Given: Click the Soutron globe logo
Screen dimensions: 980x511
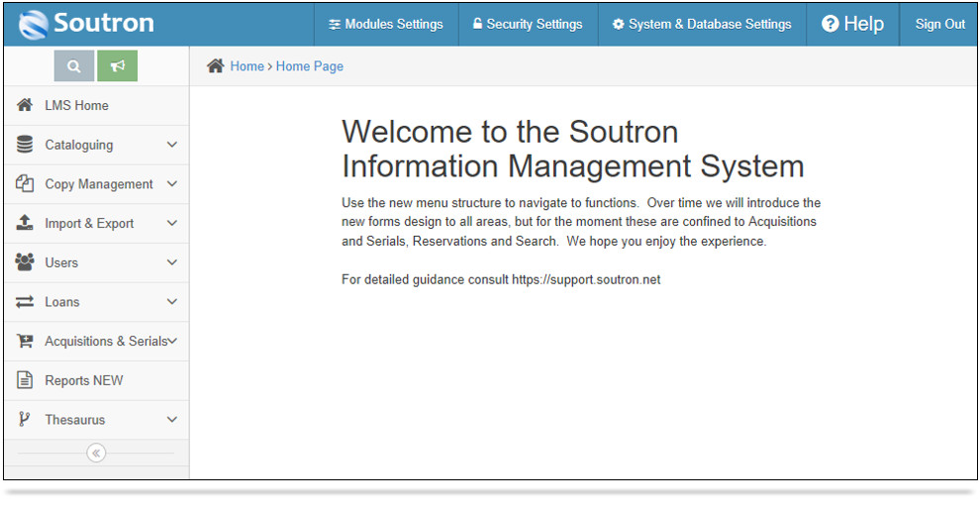Looking at the screenshot, I should (x=33, y=25).
